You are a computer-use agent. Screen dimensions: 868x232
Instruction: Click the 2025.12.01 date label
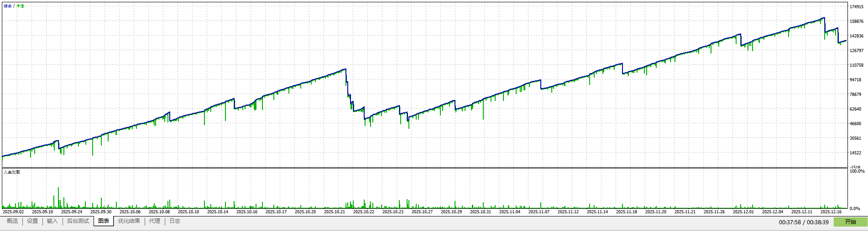point(743,212)
